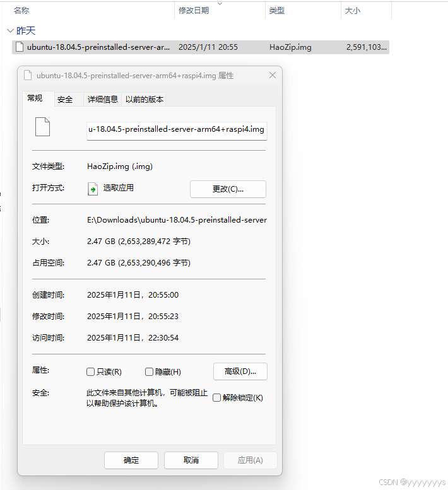Select the ubuntu-18.04.5-preinstalled-server file name
The width and height of the screenshot is (448, 490).
coord(98,47)
